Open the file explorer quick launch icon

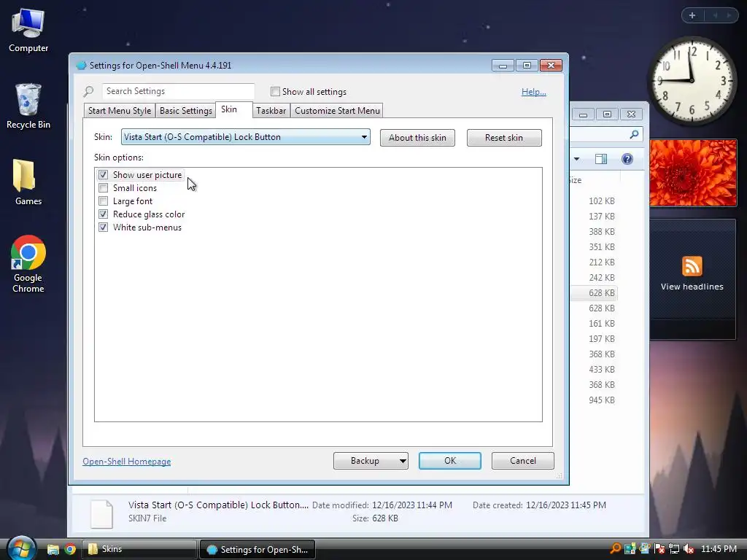53,549
